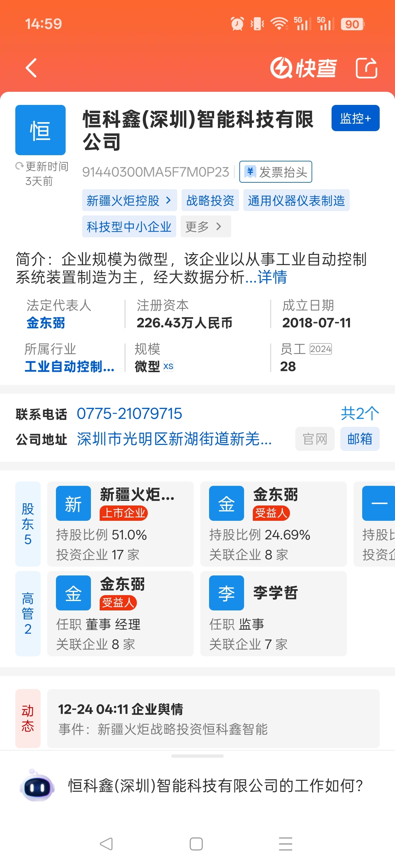Viewport: 395px width, 868px height.
Task: Tap the founding date 2018-07-11
Action: (x=316, y=323)
